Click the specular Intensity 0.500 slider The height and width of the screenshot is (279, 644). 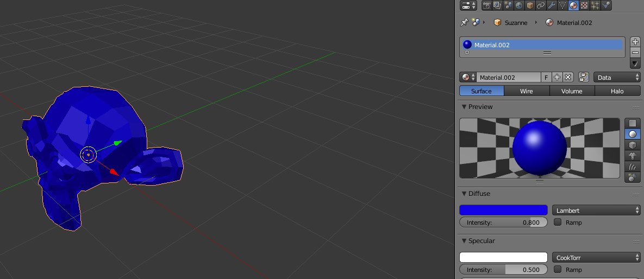click(x=504, y=270)
